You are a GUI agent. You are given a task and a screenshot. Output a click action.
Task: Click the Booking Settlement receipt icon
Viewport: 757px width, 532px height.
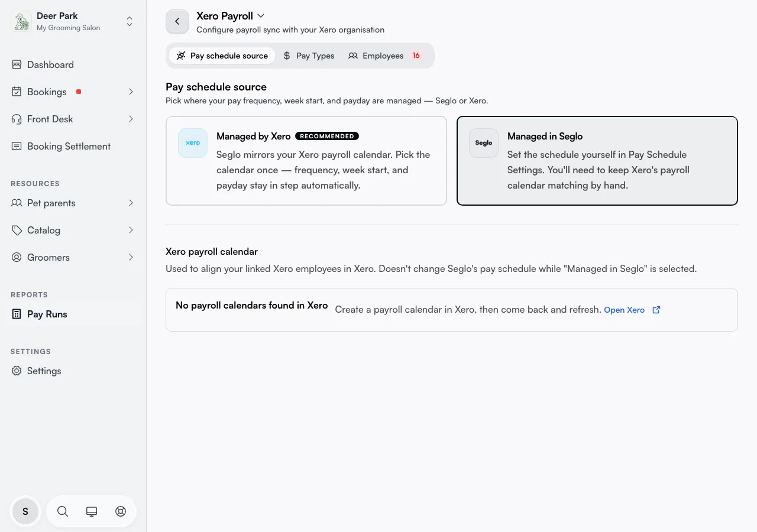(x=17, y=146)
